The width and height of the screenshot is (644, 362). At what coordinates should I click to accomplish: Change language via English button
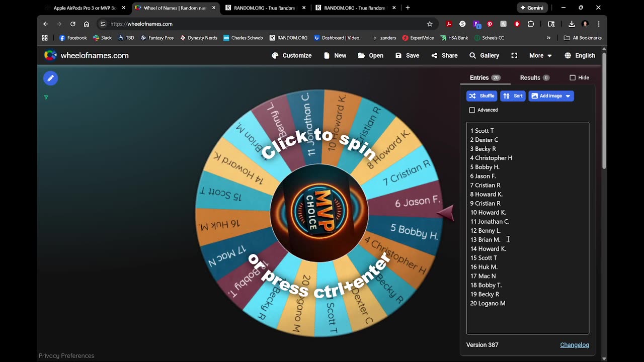coord(580,55)
